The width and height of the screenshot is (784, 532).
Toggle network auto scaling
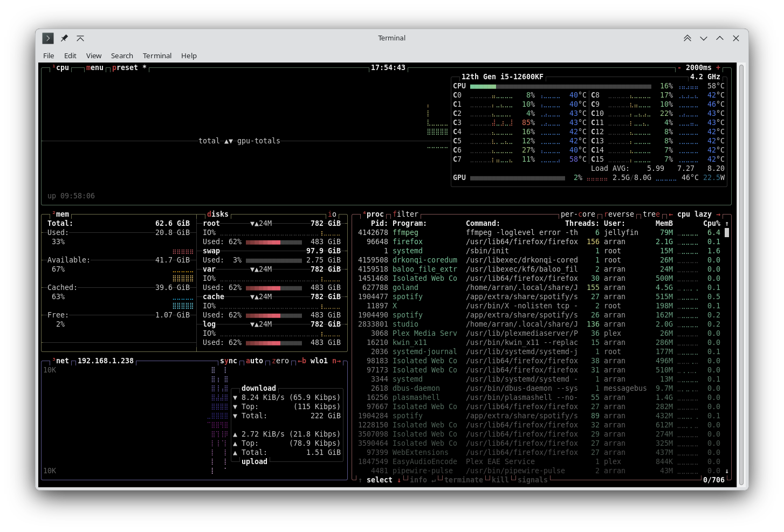[x=255, y=361]
